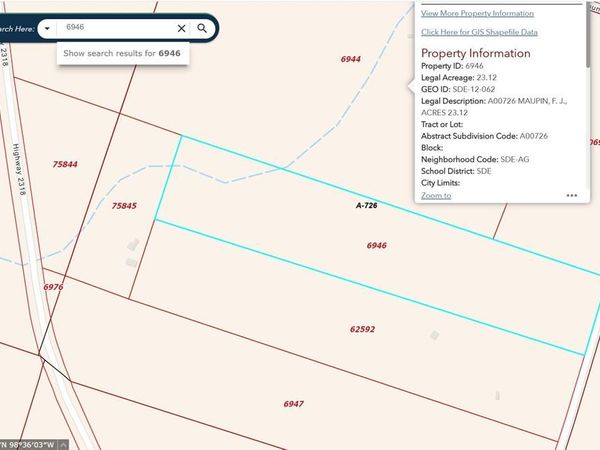The height and width of the screenshot is (450, 600).
Task: Click inside the search field containing 6946
Action: tap(115, 28)
